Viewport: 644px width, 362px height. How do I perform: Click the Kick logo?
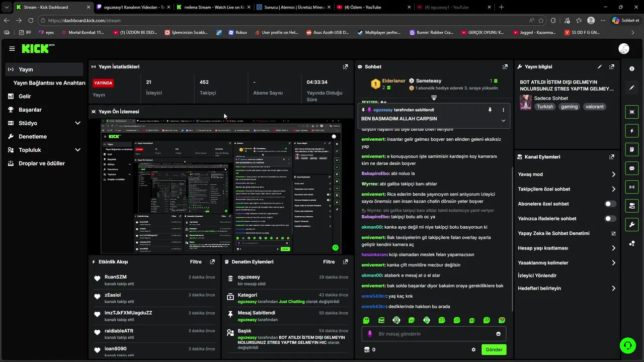[38, 48]
